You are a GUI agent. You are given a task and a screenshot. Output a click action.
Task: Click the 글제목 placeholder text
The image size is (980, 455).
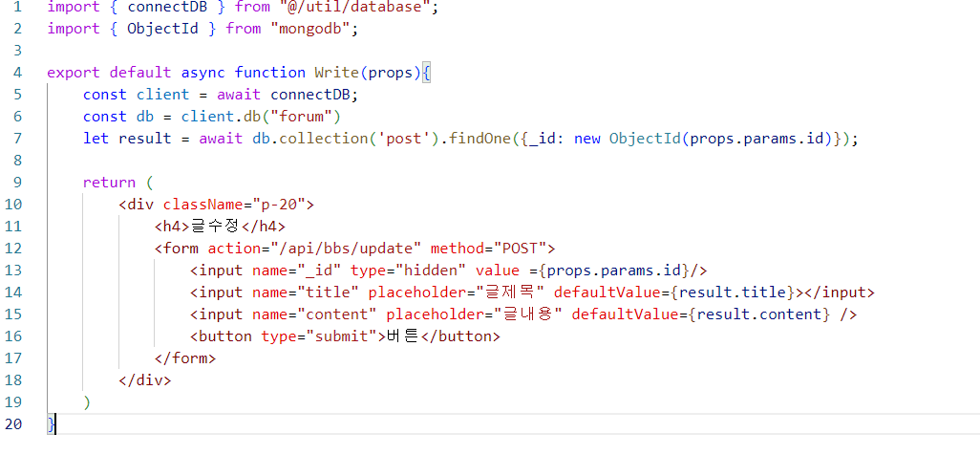pos(511,292)
